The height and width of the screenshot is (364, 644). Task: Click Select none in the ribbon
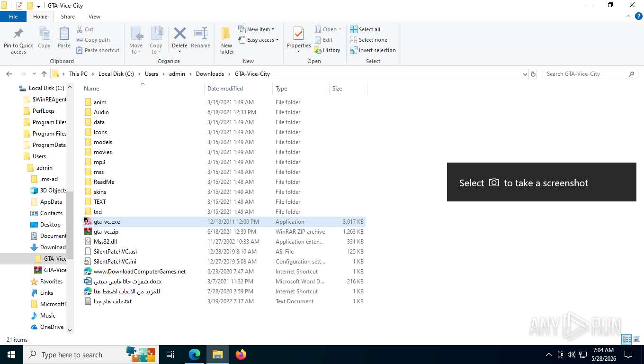[368, 40]
